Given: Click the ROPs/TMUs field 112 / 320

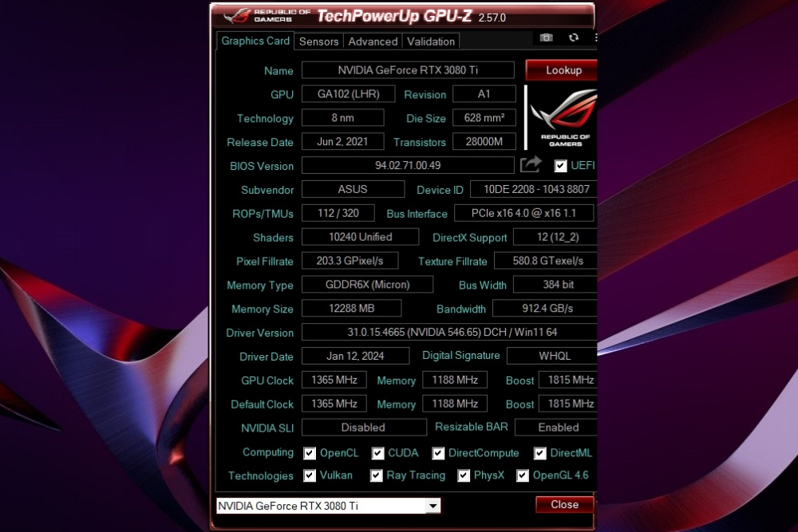Looking at the screenshot, I should [x=338, y=213].
